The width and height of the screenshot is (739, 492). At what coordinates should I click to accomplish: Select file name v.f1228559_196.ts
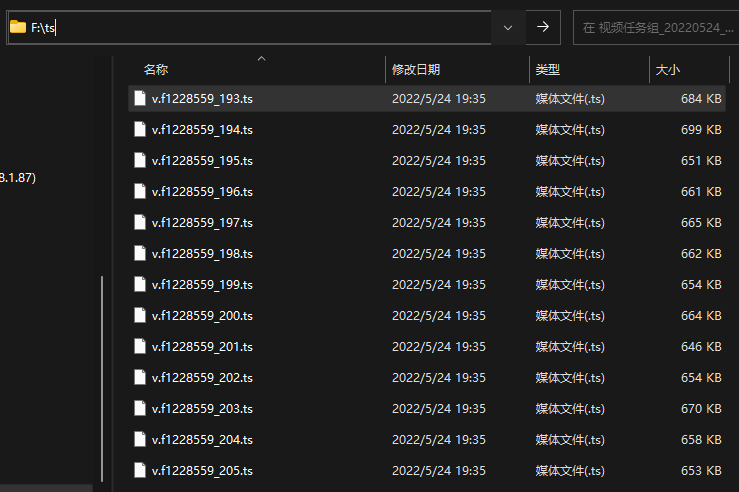pos(202,192)
